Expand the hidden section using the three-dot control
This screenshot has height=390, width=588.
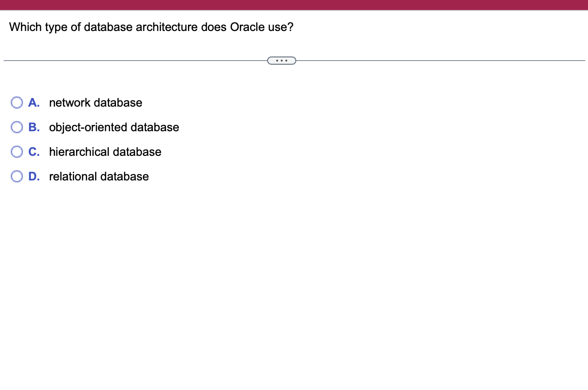(x=281, y=60)
